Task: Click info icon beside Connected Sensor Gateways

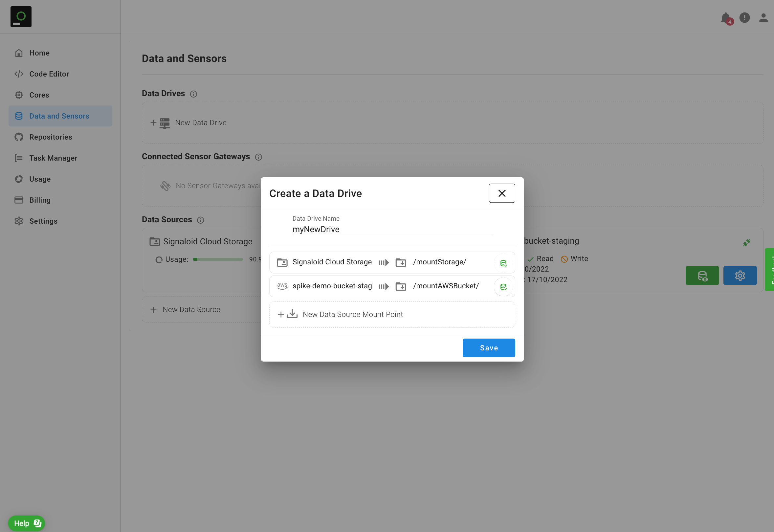Action: [258, 157]
